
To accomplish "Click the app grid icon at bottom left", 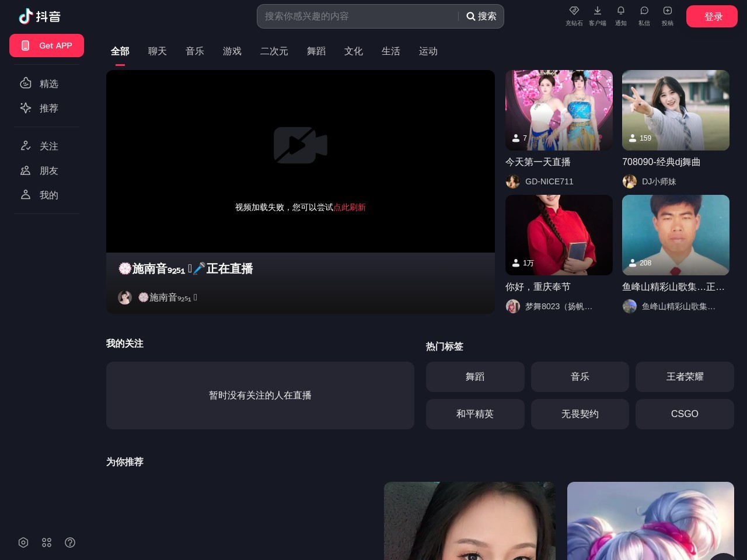I will [47, 542].
